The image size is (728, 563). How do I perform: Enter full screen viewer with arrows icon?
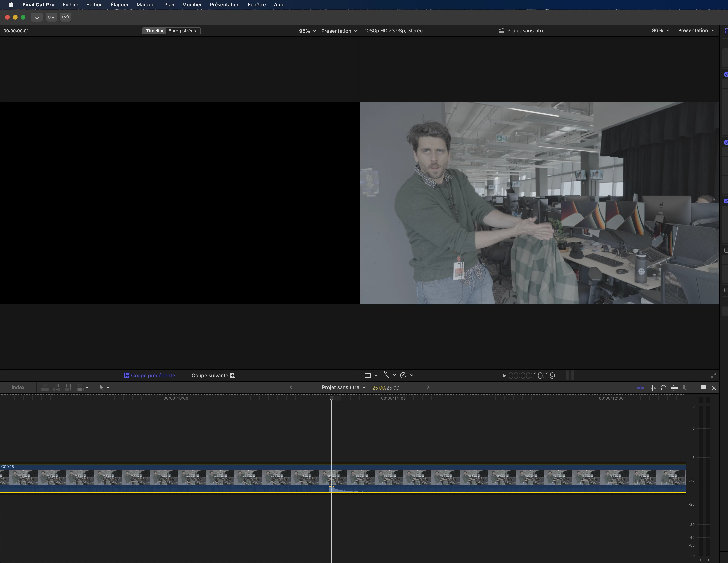pyautogui.click(x=713, y=376)
